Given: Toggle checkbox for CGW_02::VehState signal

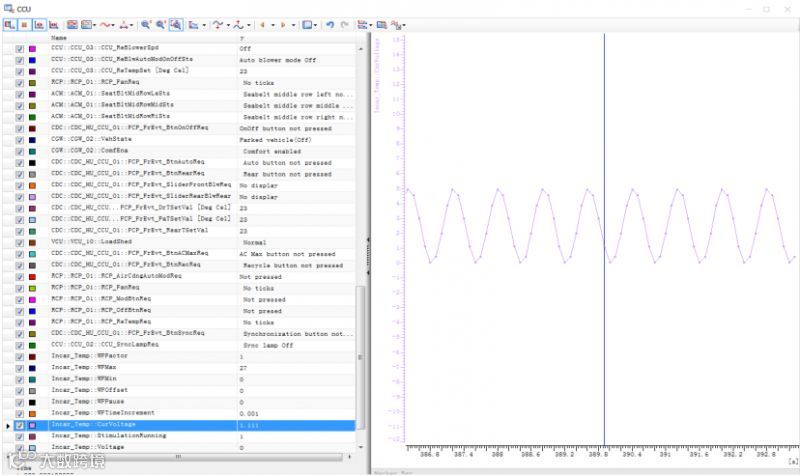Looking at the screenshot, I should point(20,140).
